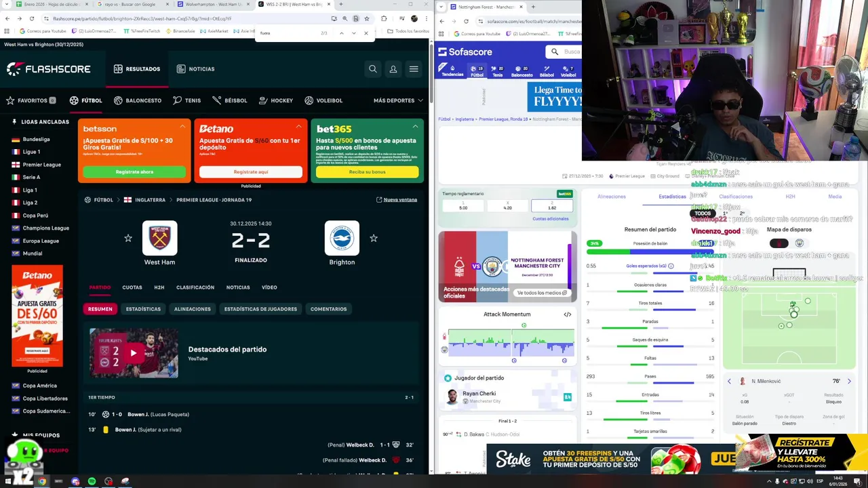868x488 pixels.
Task: Open Spotify from the taskbar
Action: coord(92,481)
